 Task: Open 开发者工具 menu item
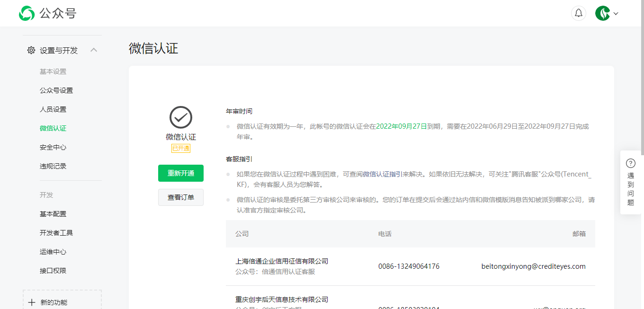56,233
